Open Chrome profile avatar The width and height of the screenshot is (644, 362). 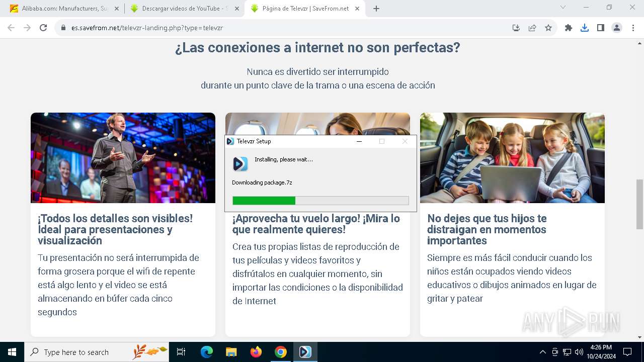(x=617, y=28)
